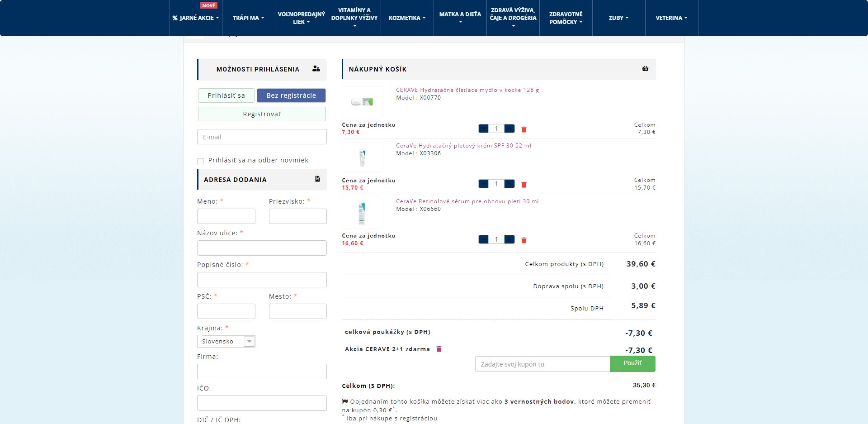This screenshot has height=424, width=868.
Task: Decrease quantity of Retinolové sérum
Action: tap(483, 239)
